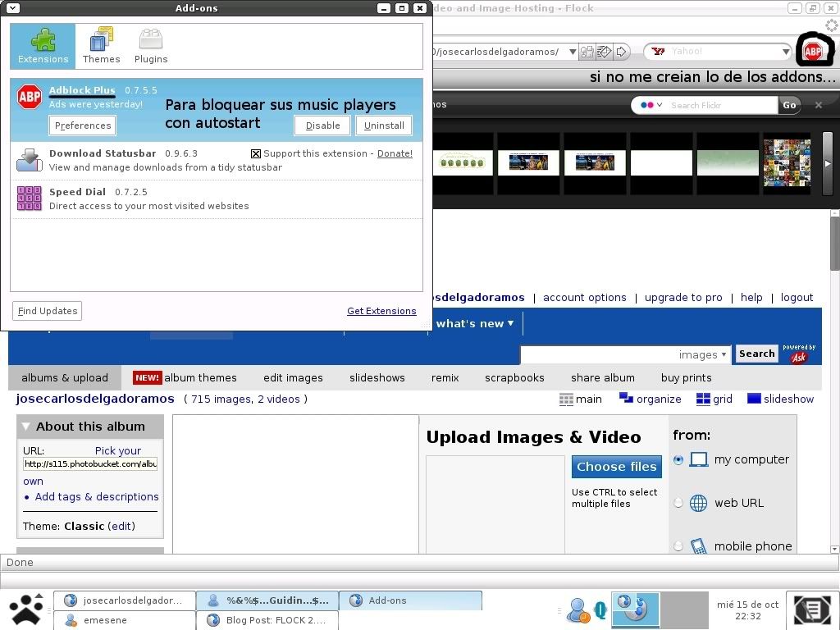Click the Photobucket Search button
840x630 pixels.
(756, 354)
